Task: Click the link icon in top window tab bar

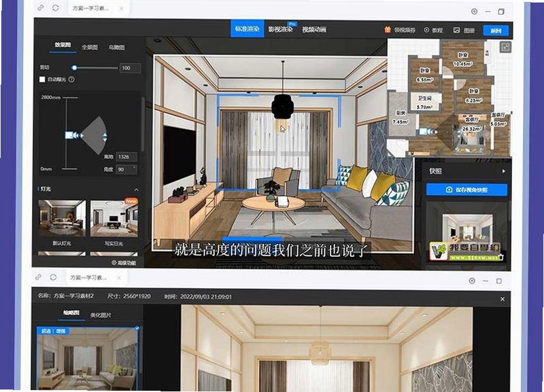Action: pyautogui.click(x=41, y=7)
